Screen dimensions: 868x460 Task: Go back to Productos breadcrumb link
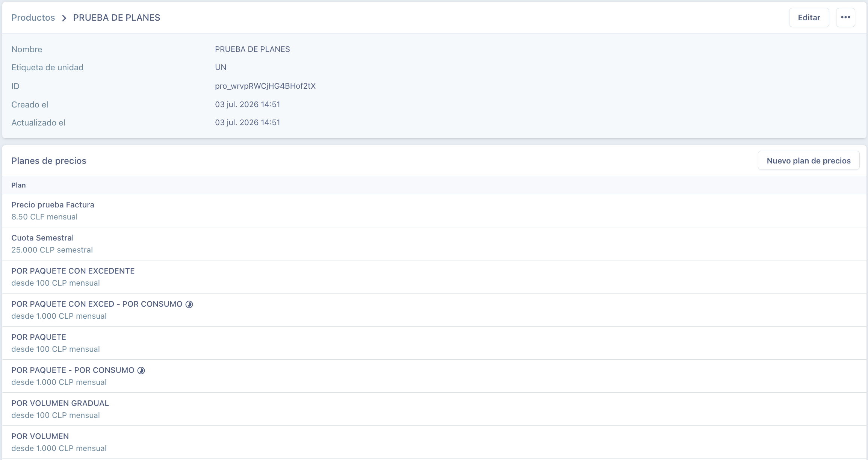[x=33, y=18]
